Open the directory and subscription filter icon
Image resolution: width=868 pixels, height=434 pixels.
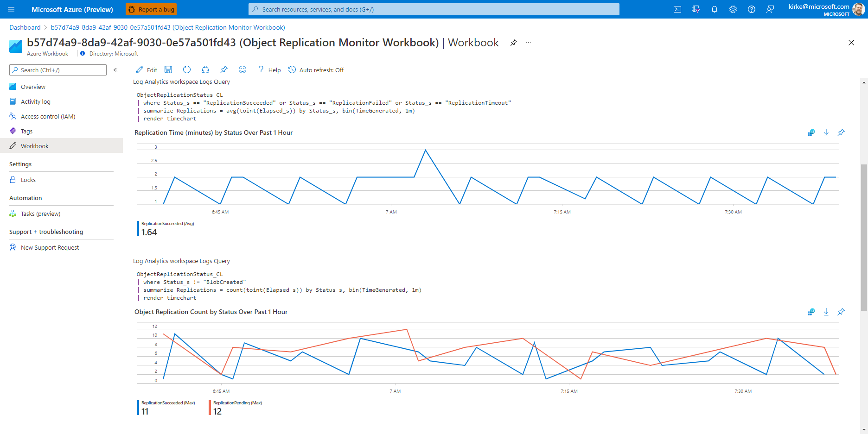696,9
